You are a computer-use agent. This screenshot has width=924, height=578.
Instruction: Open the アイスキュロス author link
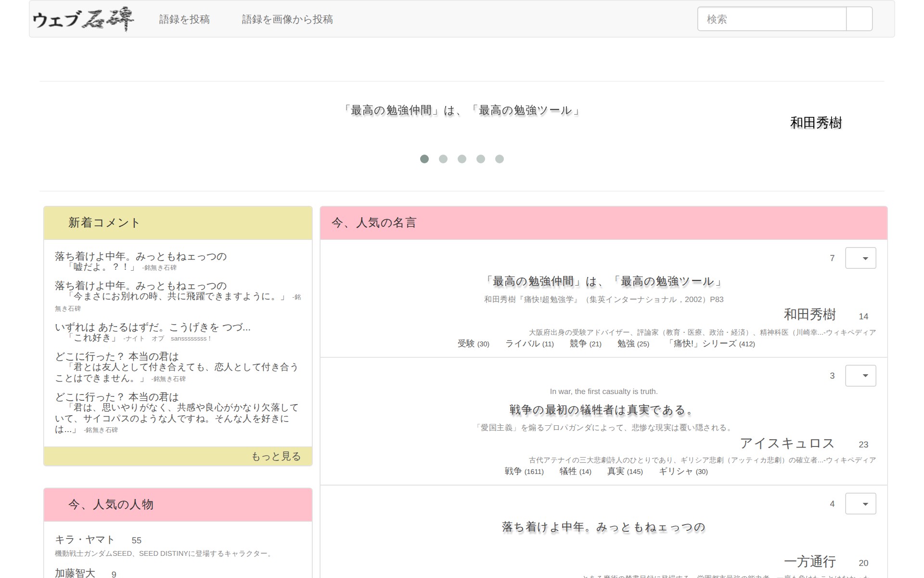787,443
